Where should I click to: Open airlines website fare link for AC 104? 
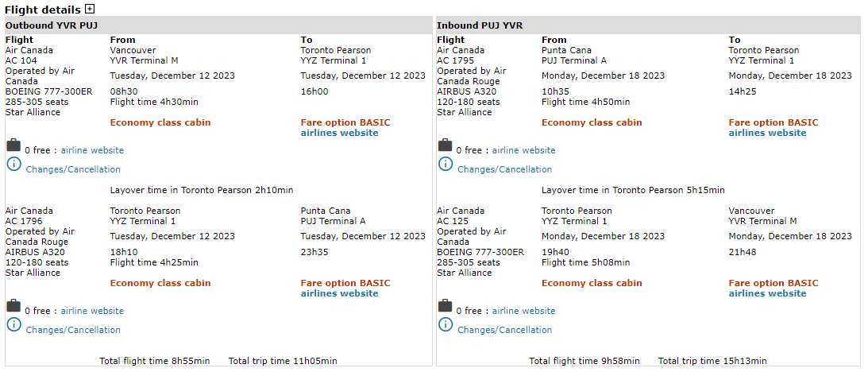click(x=339, y=133)
